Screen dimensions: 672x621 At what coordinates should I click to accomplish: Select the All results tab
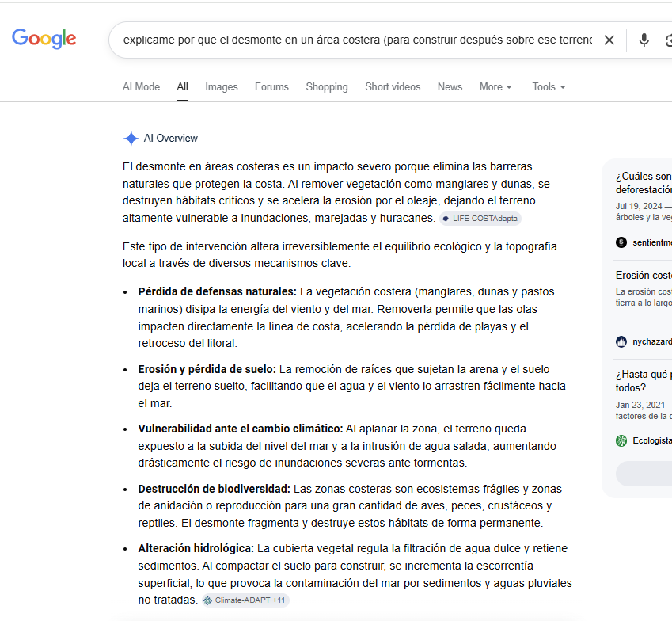(183, 86)
